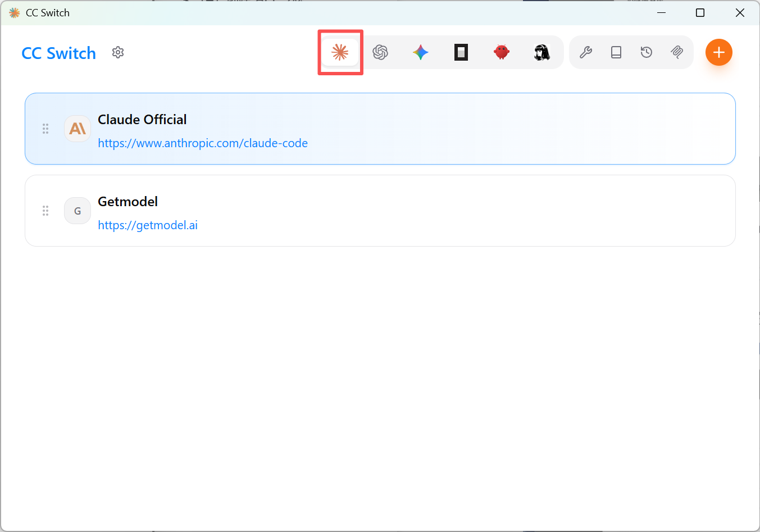Add a new provider with orange plus
Viewport: 760px width, 532px height.
[719, 52]
